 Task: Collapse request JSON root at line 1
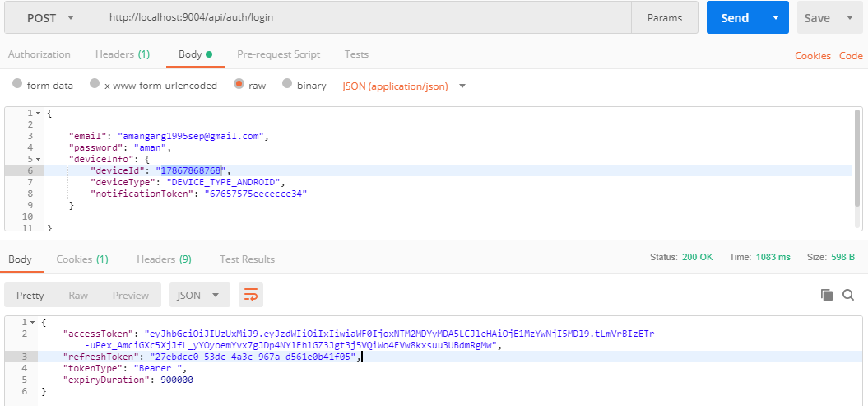[38, 113]
